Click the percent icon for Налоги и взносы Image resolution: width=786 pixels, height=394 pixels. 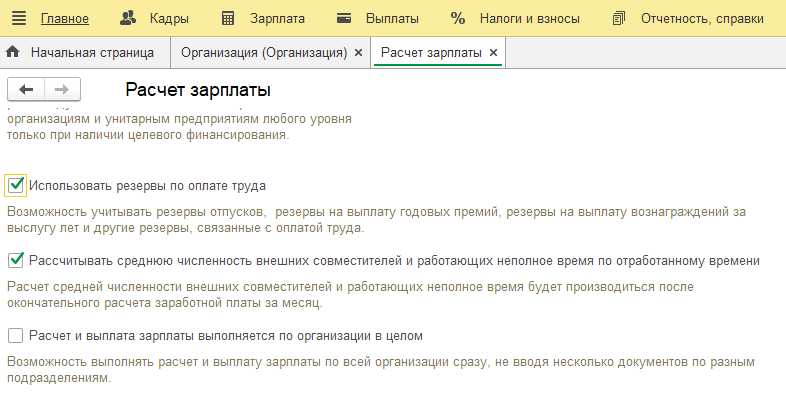pos(458,19)
